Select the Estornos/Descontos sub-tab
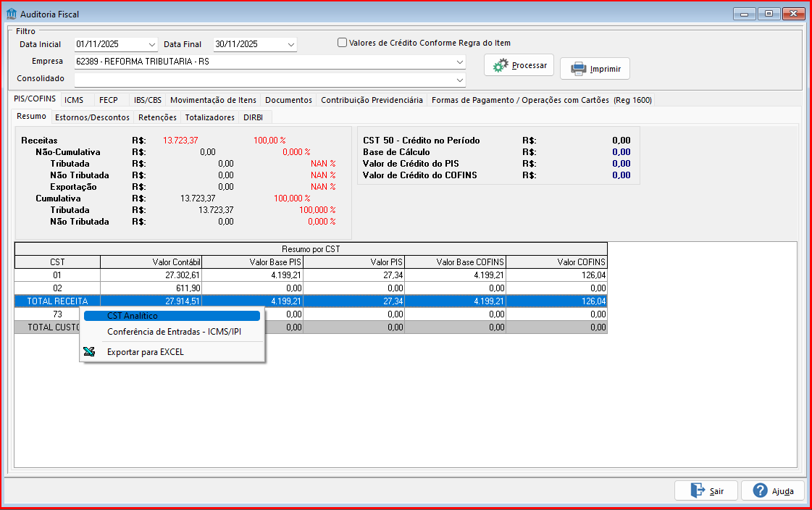Screen dimensions: 812x510 tap(92, 117)
